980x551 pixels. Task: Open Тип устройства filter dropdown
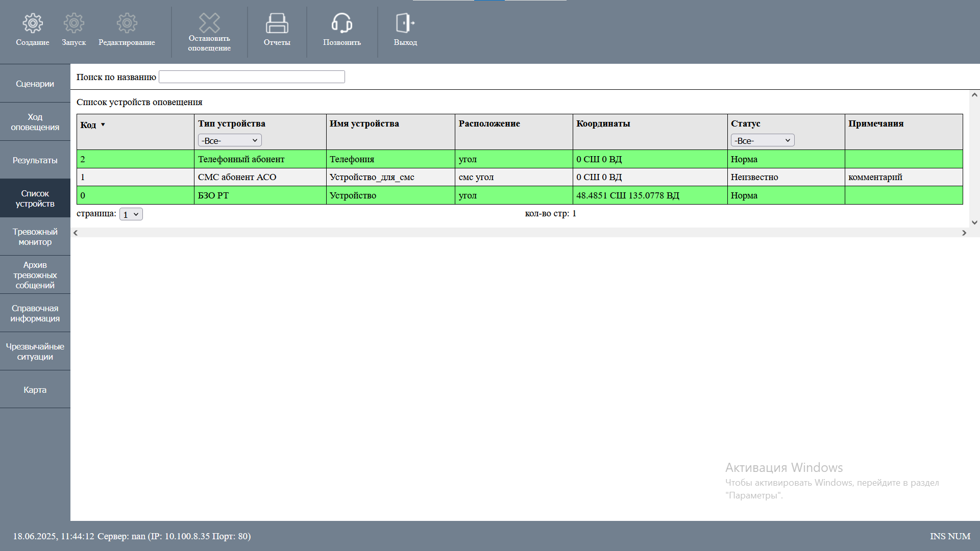coord(230,140)
